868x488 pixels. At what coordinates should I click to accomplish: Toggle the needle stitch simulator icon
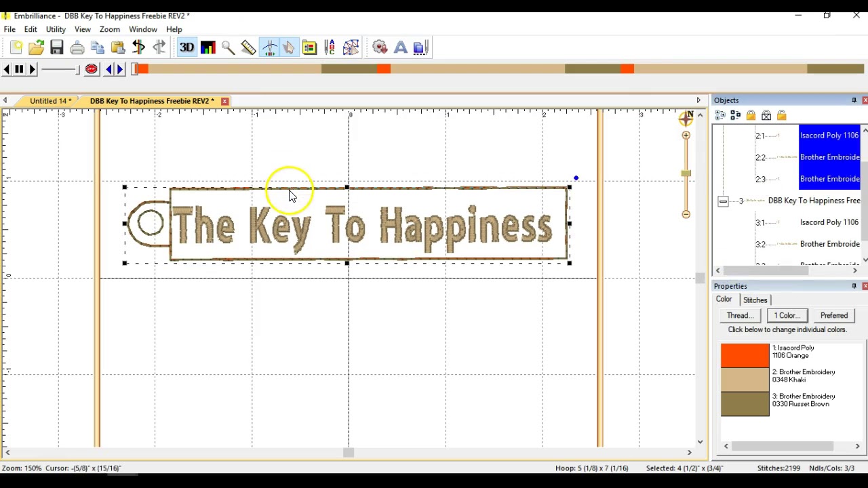pyautogui.click(x=269, y=47)
